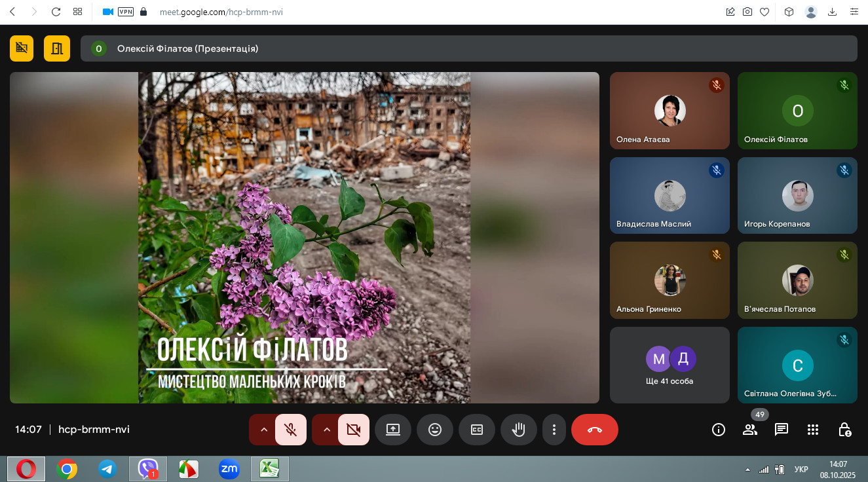This screenshot has width=868, height=482.
Task: Expand audio settings arrow beside microphone
Action: click(x=263, y=430)
